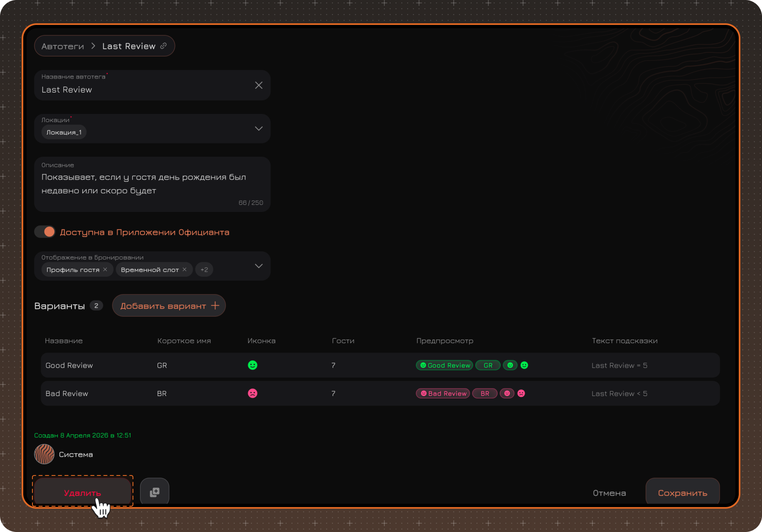Remove the Временной слот chip
This screenshot has height=532, width=762.
coord(185,269)
